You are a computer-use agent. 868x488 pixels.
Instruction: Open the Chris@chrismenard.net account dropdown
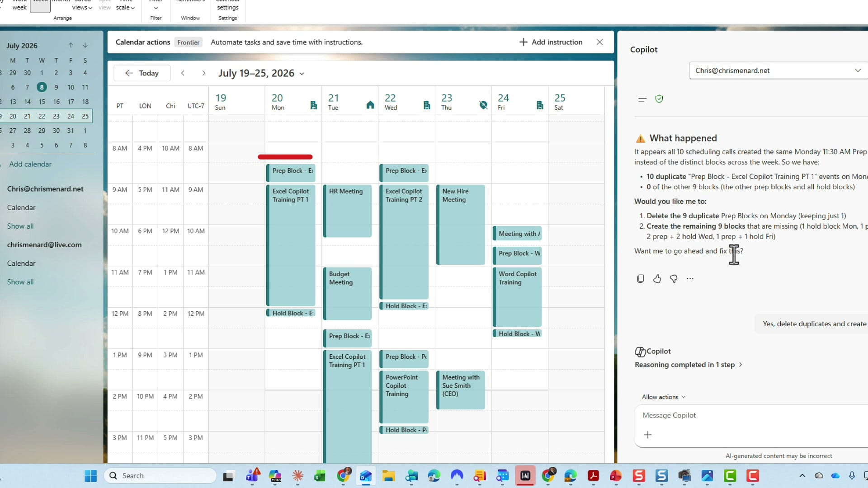click(778, 70)
